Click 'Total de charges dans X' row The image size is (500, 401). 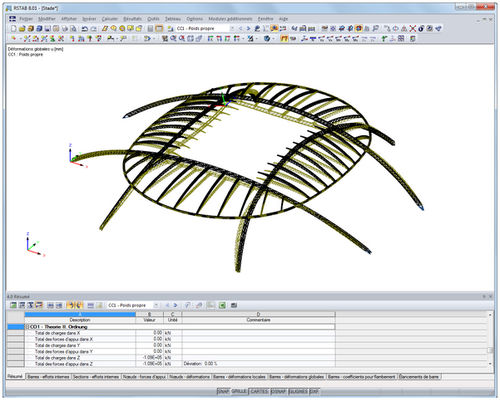pyautogui.click(x=180, y=333)
